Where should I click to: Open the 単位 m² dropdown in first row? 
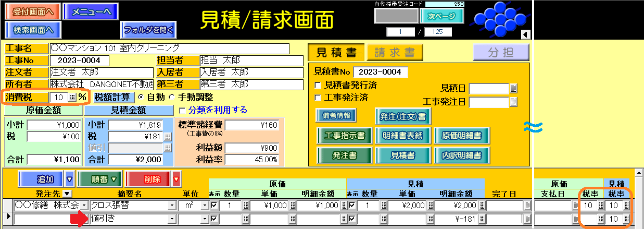tap(204, 206)
